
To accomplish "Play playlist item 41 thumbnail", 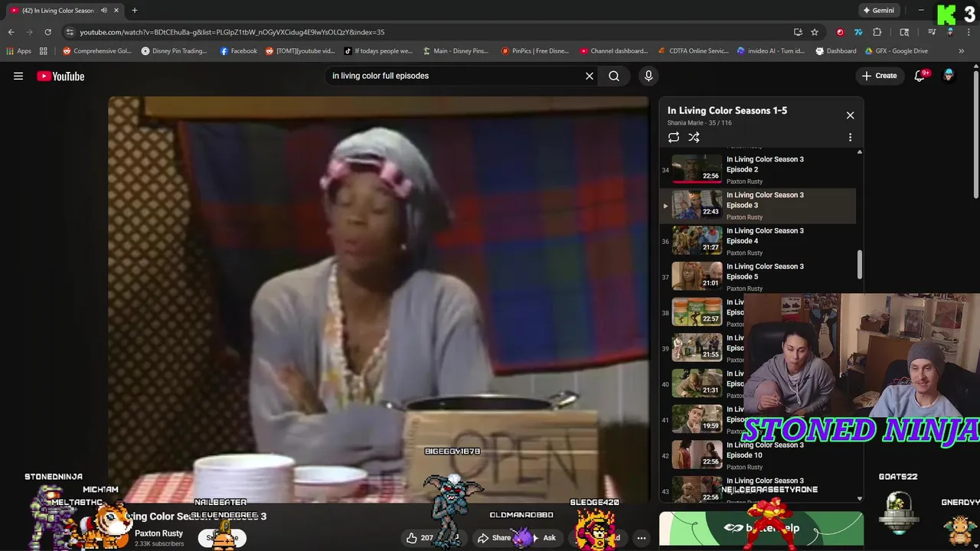I will pos(697,419).
